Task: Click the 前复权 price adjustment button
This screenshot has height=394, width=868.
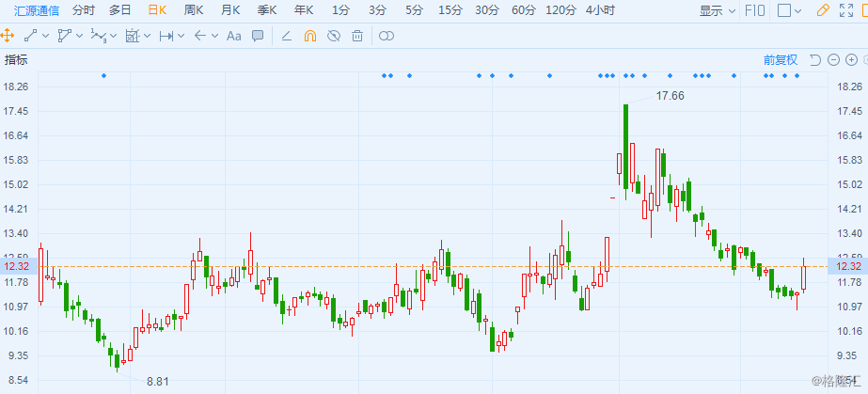Action: point(781,60)
